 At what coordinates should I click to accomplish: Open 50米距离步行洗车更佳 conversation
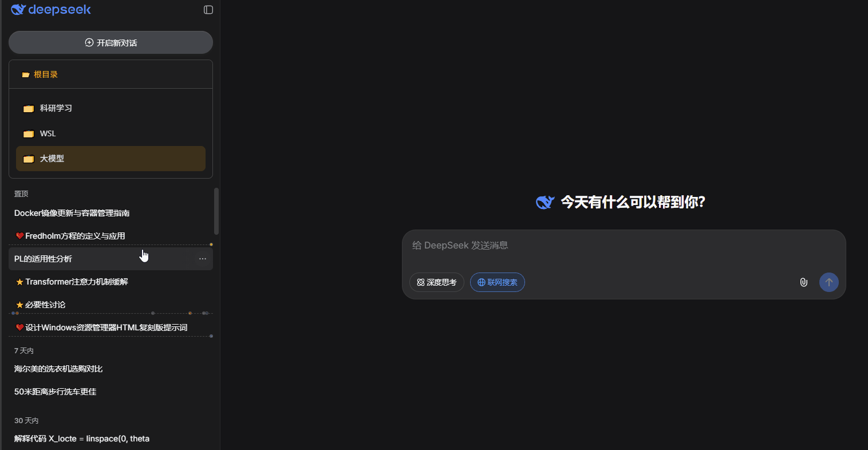pyautogui.click(x=55, y=392)
